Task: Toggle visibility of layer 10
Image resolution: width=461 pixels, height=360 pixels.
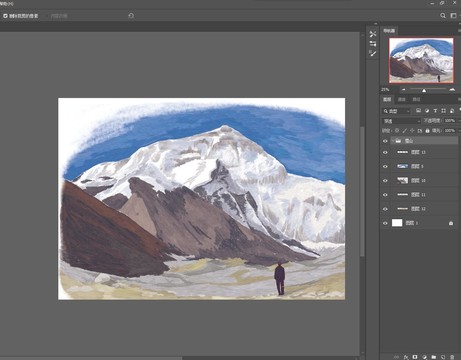Action: pos(385,181)
